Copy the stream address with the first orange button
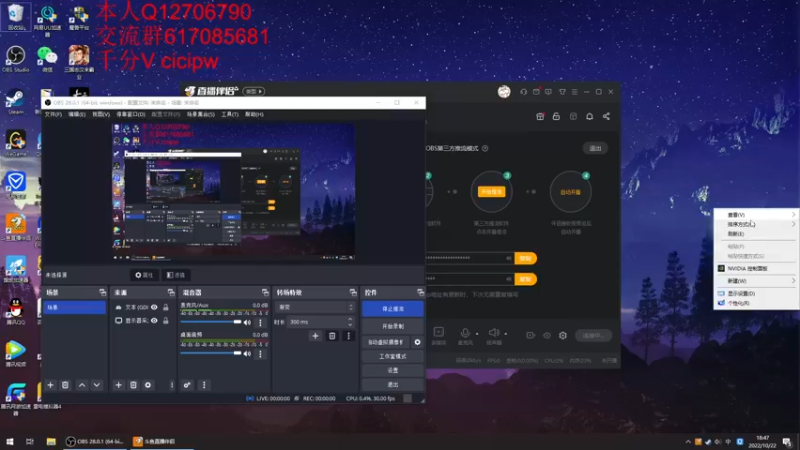 coord(526,259)
